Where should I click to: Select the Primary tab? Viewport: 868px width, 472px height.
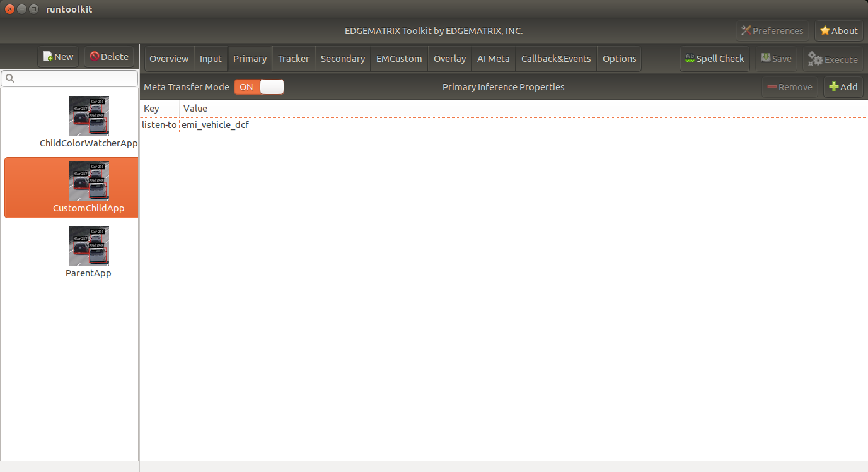click(x=250, y=59)
